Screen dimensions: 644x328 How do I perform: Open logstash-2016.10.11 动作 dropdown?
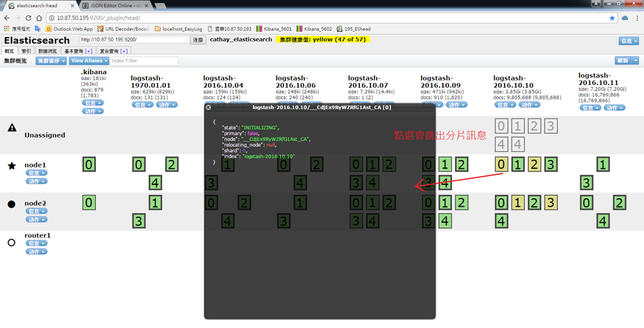pyautogui.click(x=614, y=108)
